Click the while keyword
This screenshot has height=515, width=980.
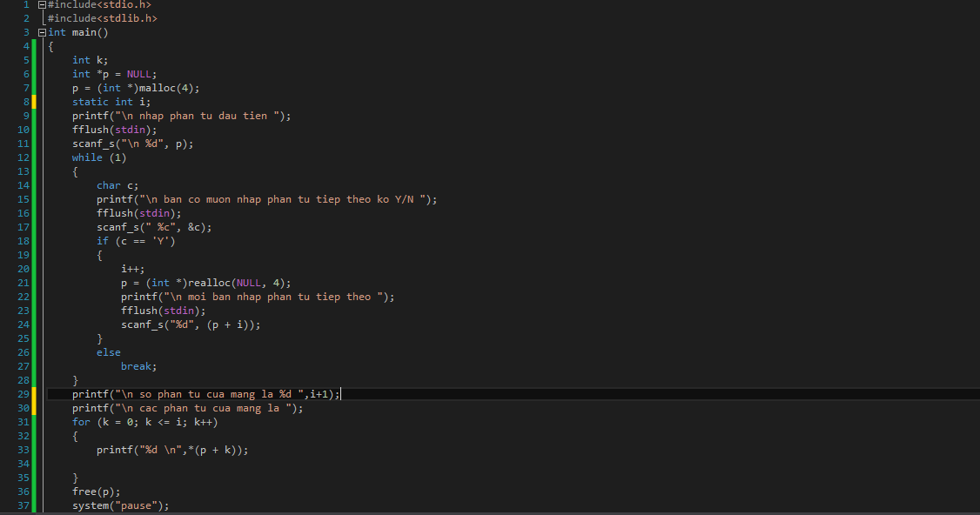[87, 157]
